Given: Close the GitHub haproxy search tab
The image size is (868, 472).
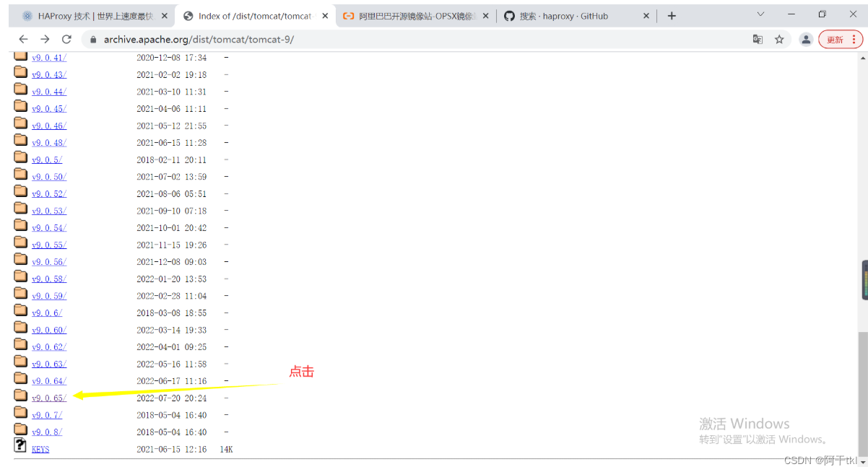Looking at the screenshot, I should click(646, 16).
